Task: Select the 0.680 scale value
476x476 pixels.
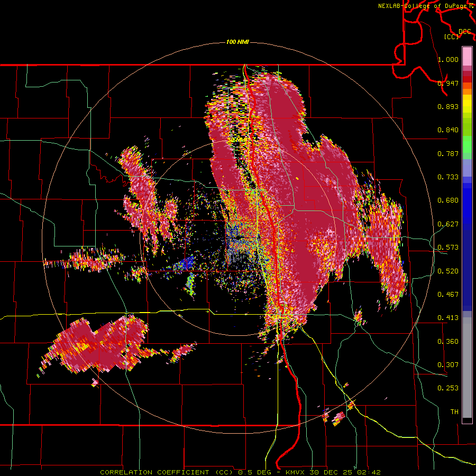Action: tap(448, 200)
